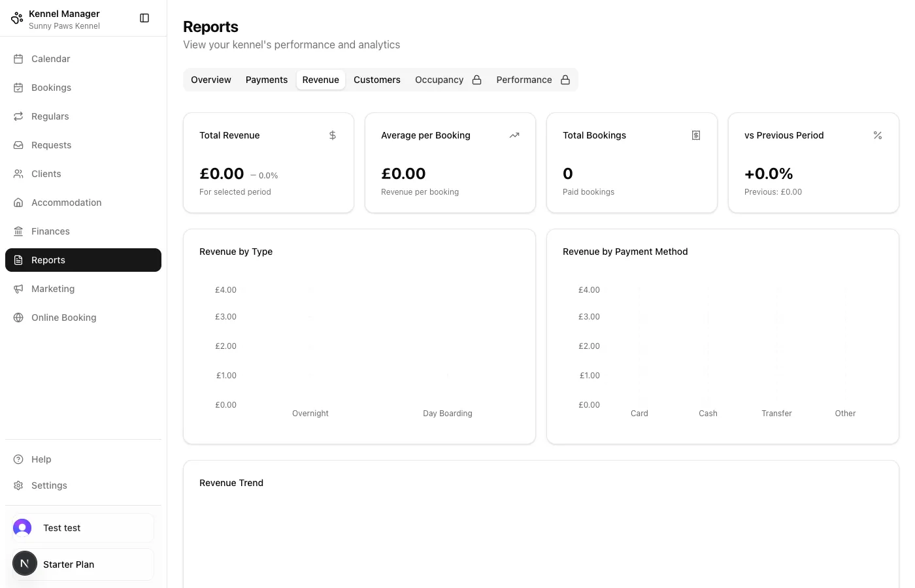Expand the Test test user menu

pyautogui.click(x=81, y=528)
